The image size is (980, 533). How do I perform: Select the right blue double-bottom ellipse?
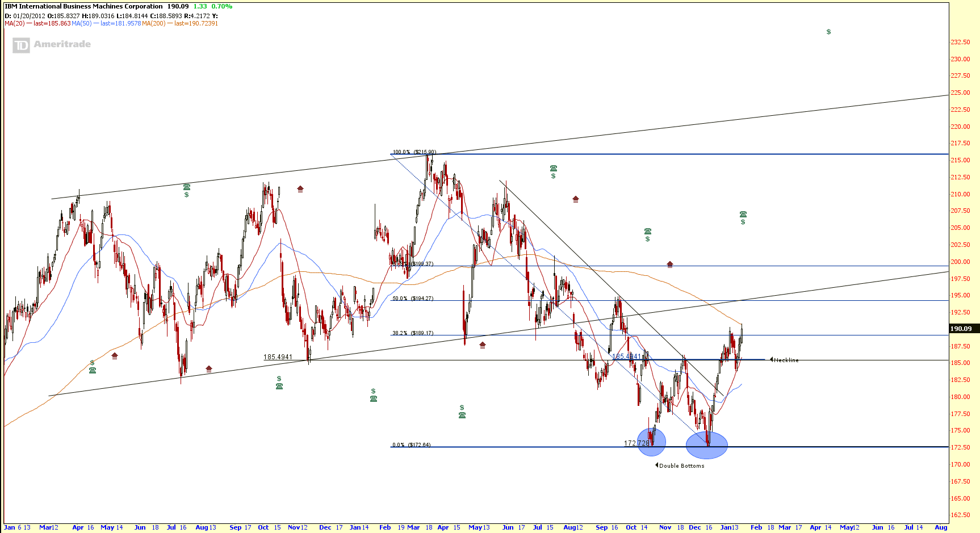[x=707, y=445]
